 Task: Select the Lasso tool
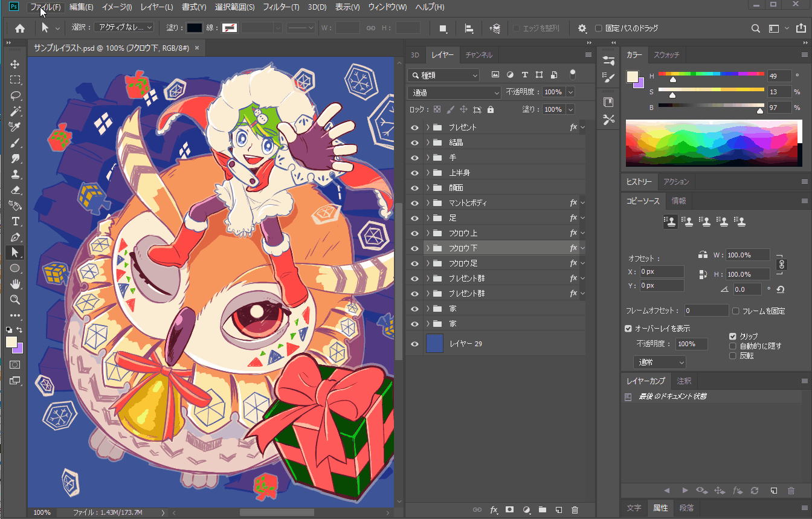pos(15,95)
